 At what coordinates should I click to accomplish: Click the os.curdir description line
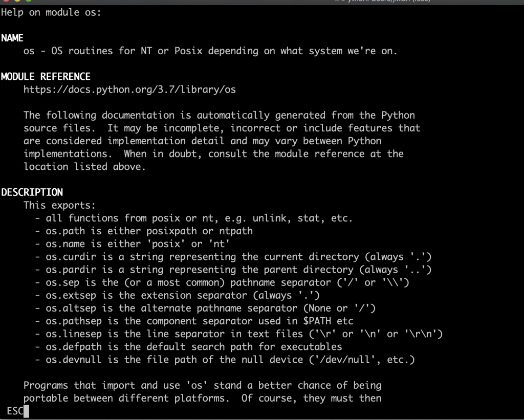coord(234,256)
